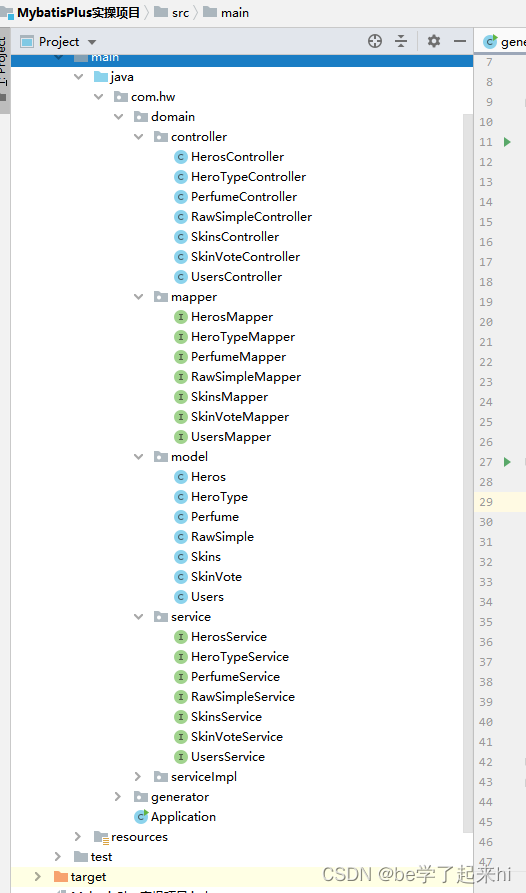Click the Project tree vertical scrollbar
The image size is (526, 893).
coord(468,473)
